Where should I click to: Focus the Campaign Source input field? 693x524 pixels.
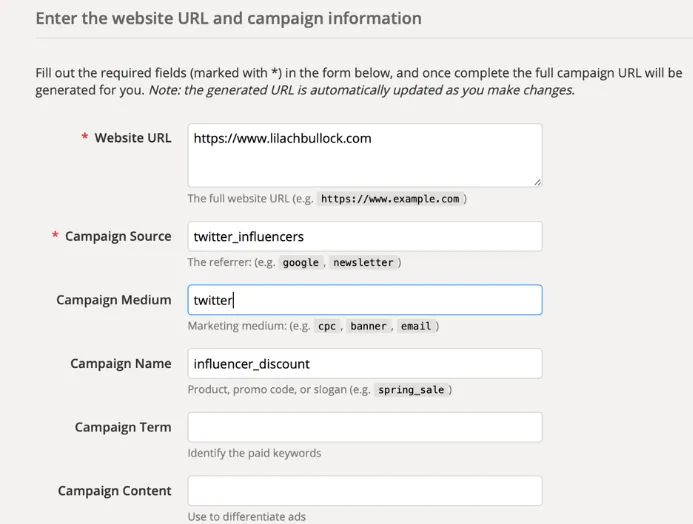[365, 236]
